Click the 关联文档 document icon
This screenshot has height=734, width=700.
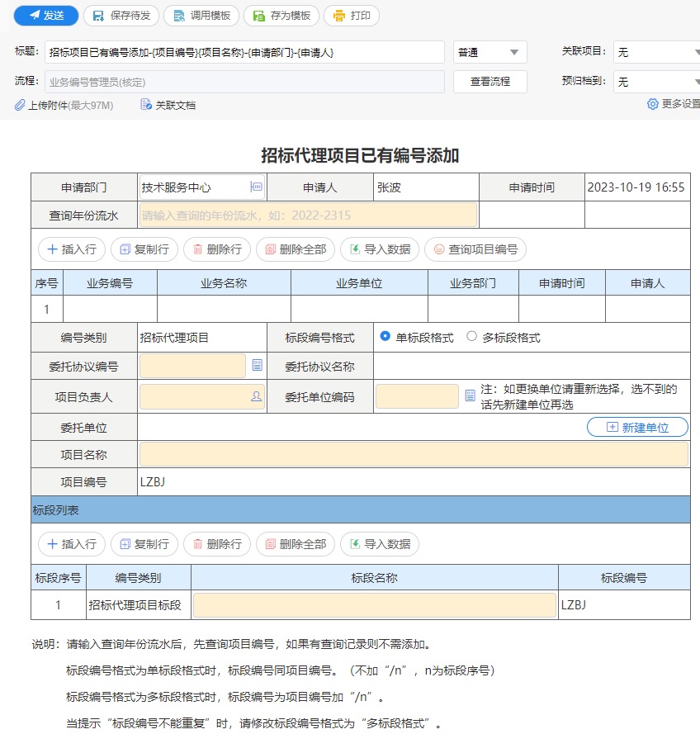click(x=146, y=105)
